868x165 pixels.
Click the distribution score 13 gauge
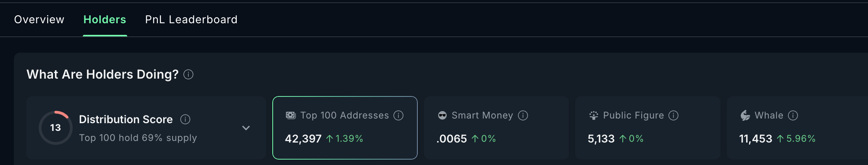click(x=56, y=128)
